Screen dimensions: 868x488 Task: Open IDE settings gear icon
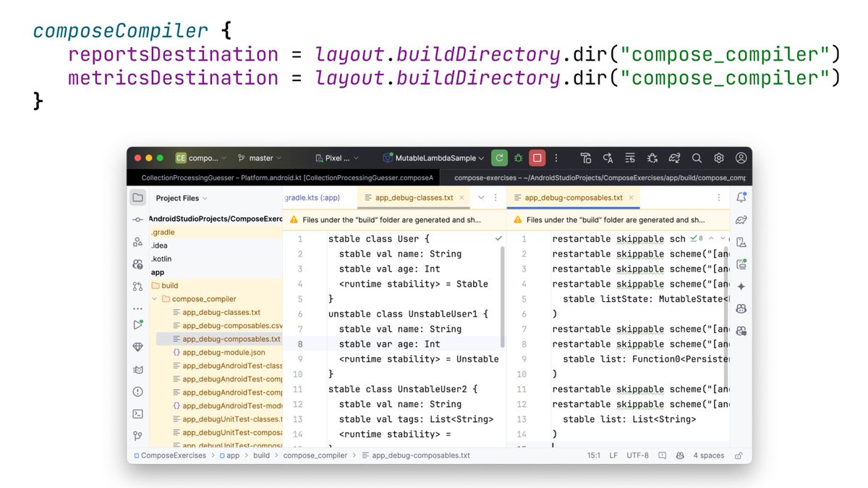click(x=719, y=158)
